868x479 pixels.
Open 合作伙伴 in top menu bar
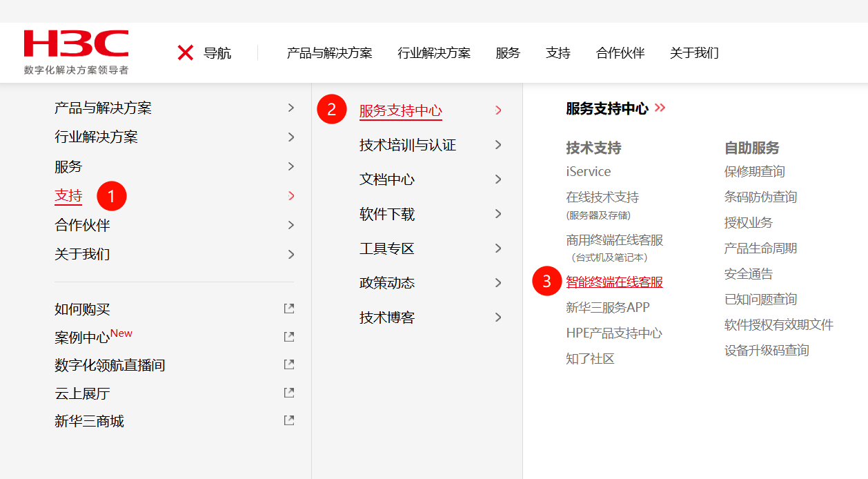[620, 53]
